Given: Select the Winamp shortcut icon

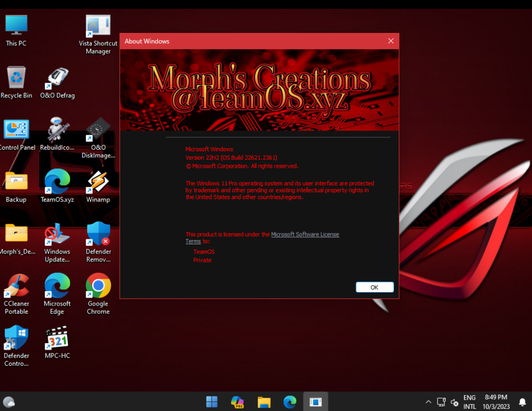Looking at the screenshot, I should point(98,187).
